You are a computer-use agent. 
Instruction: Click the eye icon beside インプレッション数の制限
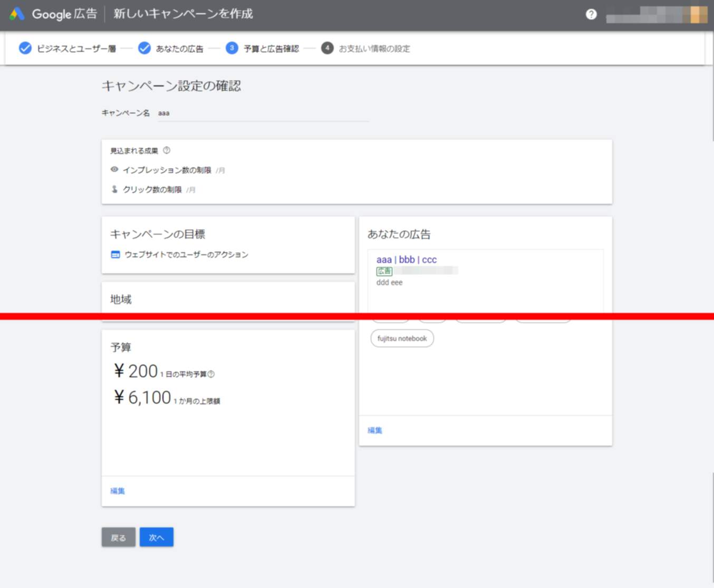click(x=114, y=170)
